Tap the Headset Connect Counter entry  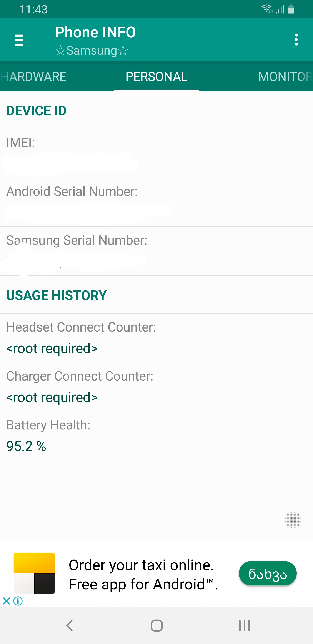[156, 338]
